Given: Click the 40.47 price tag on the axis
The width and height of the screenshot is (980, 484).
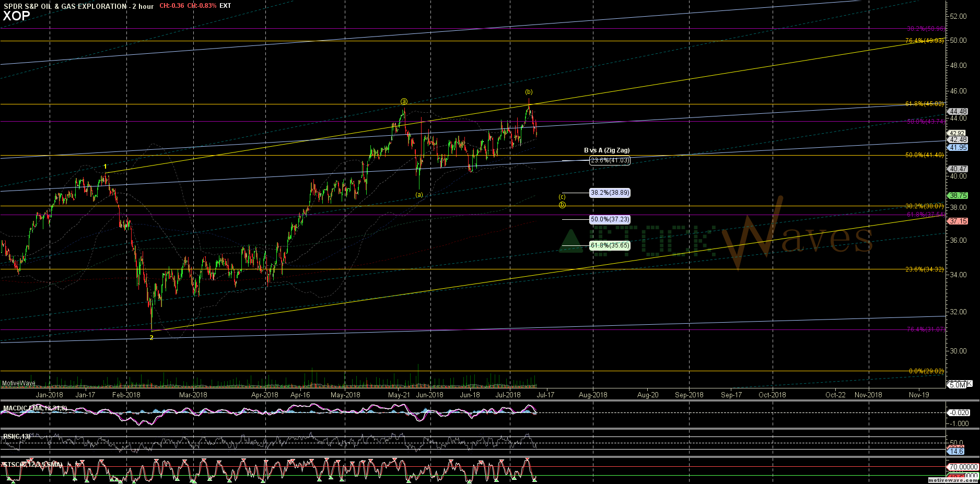Looking at the screenshot, I should pos(959,169).
